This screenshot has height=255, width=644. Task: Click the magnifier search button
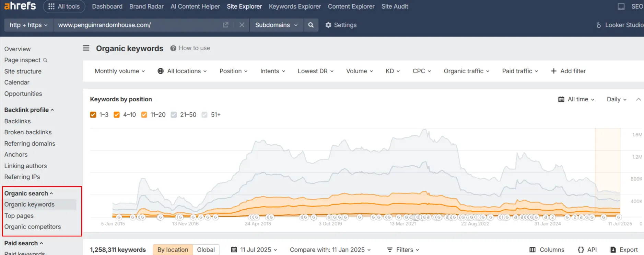click(x=311, y=25)
